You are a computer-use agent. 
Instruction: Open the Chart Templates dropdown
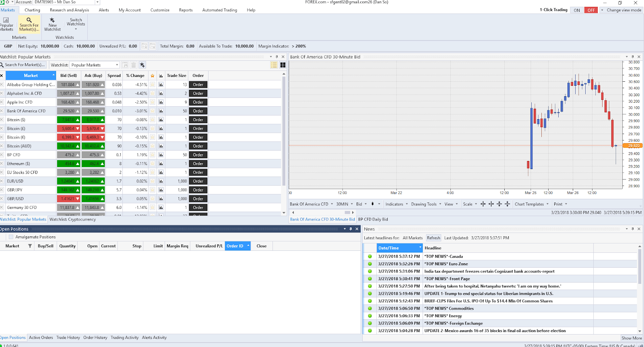[x=532, y=204]
